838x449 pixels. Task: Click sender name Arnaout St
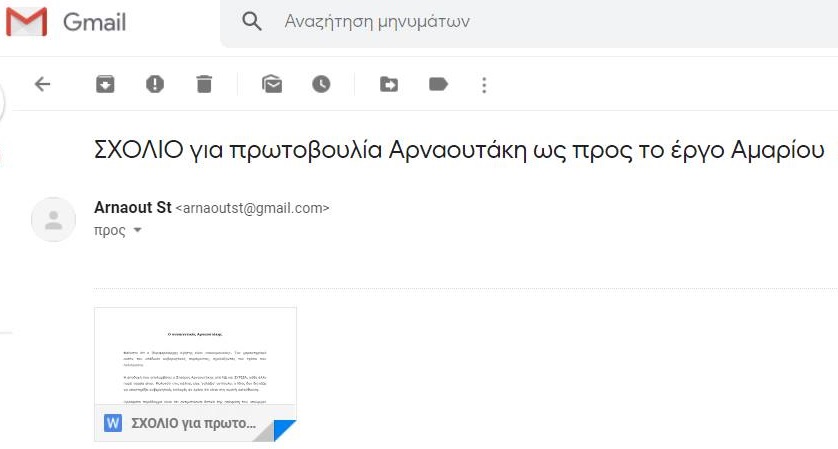pyautogui.click(x=132, y=208)
